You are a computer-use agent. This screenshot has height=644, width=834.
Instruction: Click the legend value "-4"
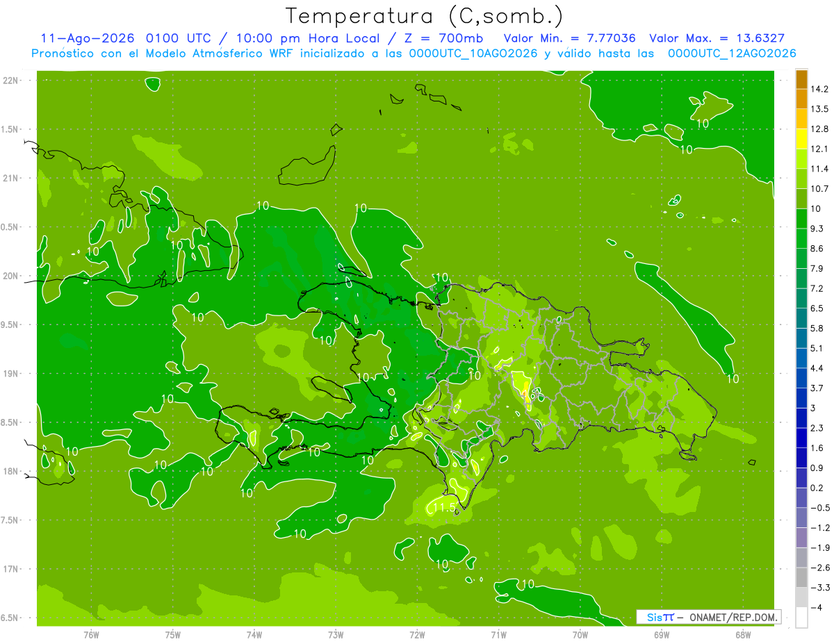(816, 607)
